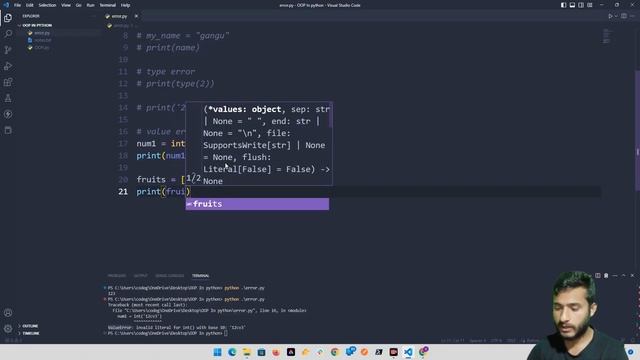Viewport: 640px width, 360px height.
Task: Click the Split Editor Right icon
Action: tap(624, 16)
